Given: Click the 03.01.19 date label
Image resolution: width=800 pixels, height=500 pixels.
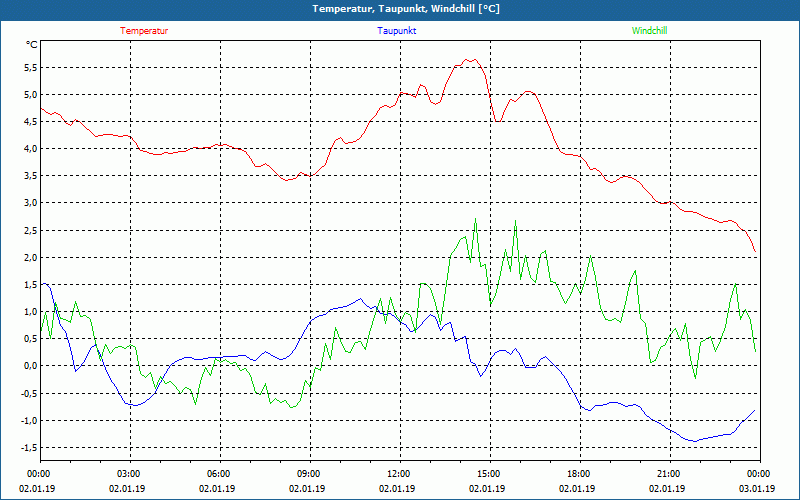Looking at the screenshot, I should pos(757,488).
